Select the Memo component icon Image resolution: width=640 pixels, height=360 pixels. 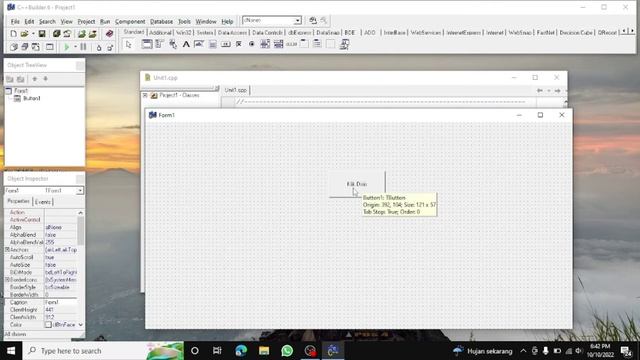(x=212, y=44)
